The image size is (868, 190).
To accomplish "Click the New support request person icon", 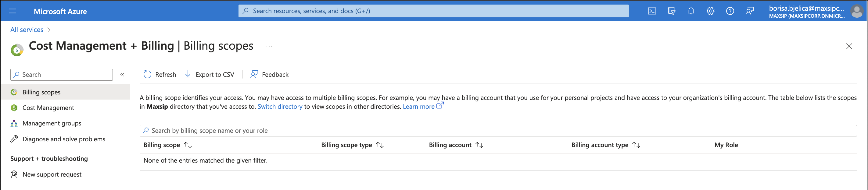I will 14,174.
